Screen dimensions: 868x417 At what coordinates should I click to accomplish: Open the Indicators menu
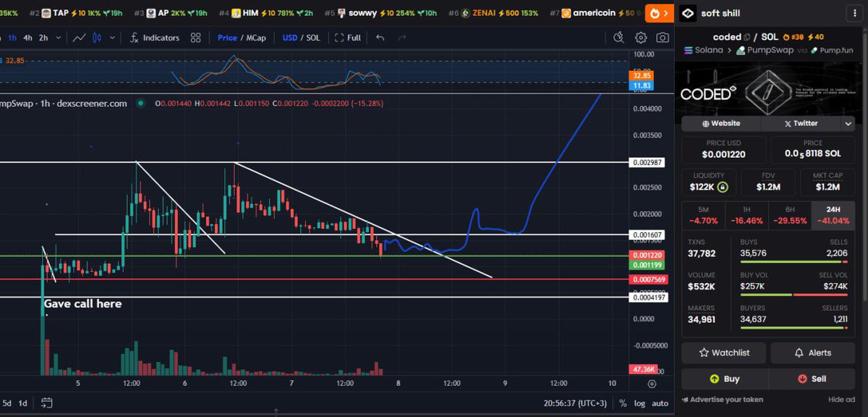point(155,38)
